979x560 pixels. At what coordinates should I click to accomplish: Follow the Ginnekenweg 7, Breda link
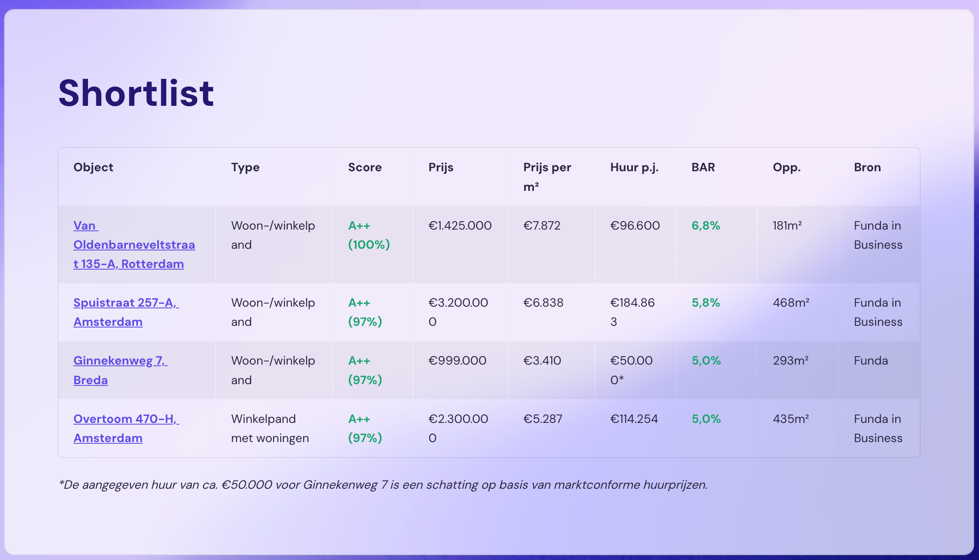click(x=120, y=361)
